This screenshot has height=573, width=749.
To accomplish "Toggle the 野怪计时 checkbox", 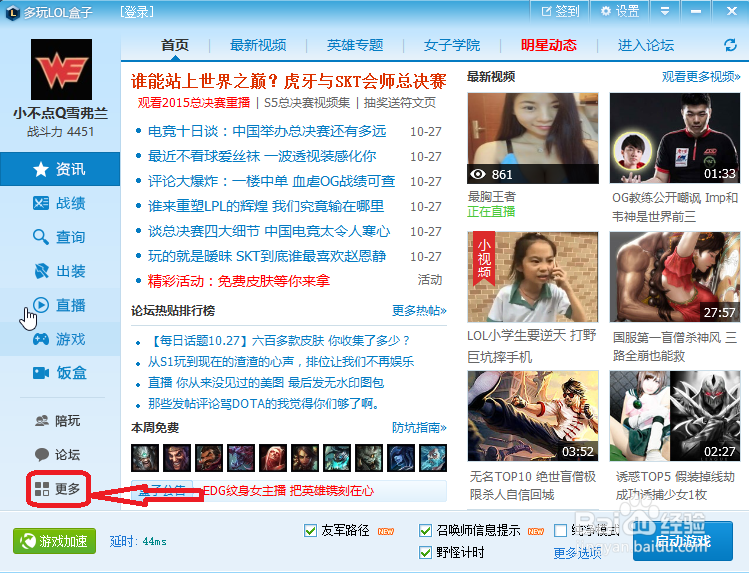I will click(x=425, y=552).
